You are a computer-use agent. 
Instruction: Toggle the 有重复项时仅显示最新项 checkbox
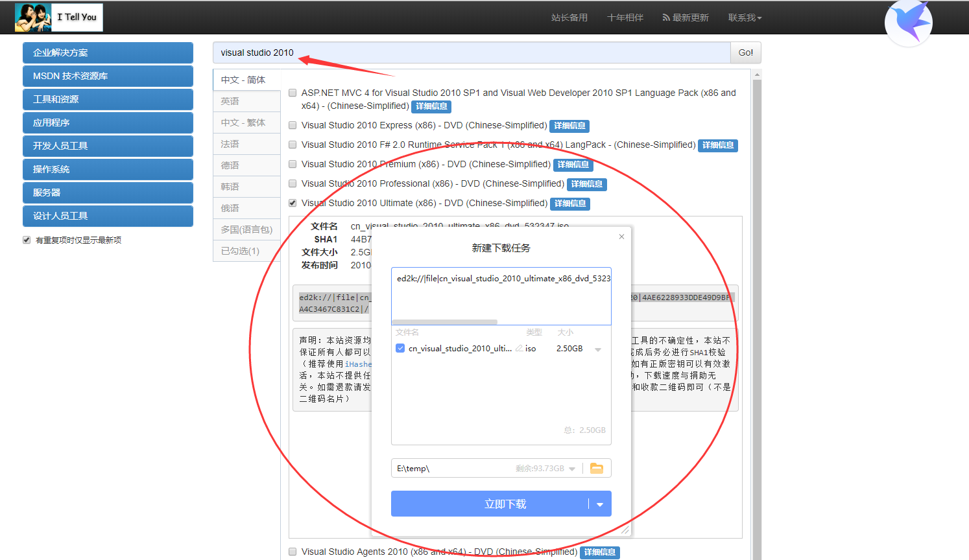click(27, 240)
